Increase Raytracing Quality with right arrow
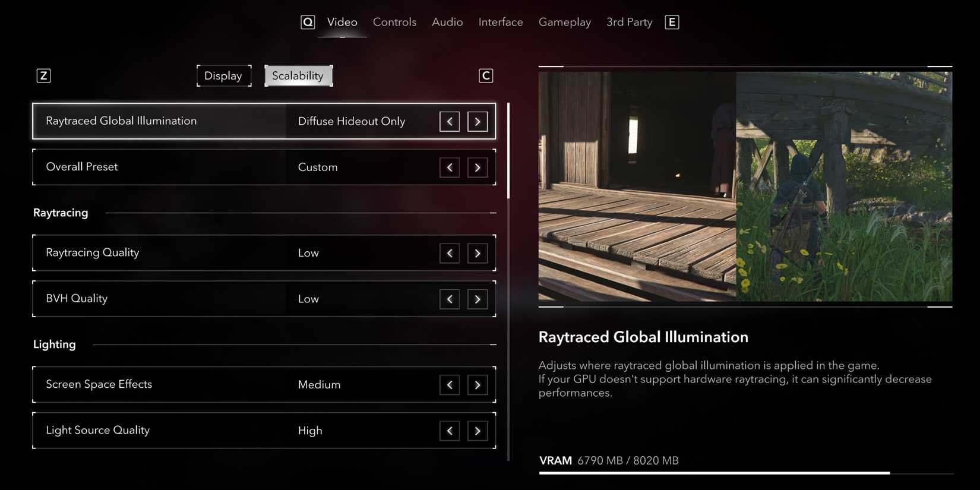 tap(478, 254)
